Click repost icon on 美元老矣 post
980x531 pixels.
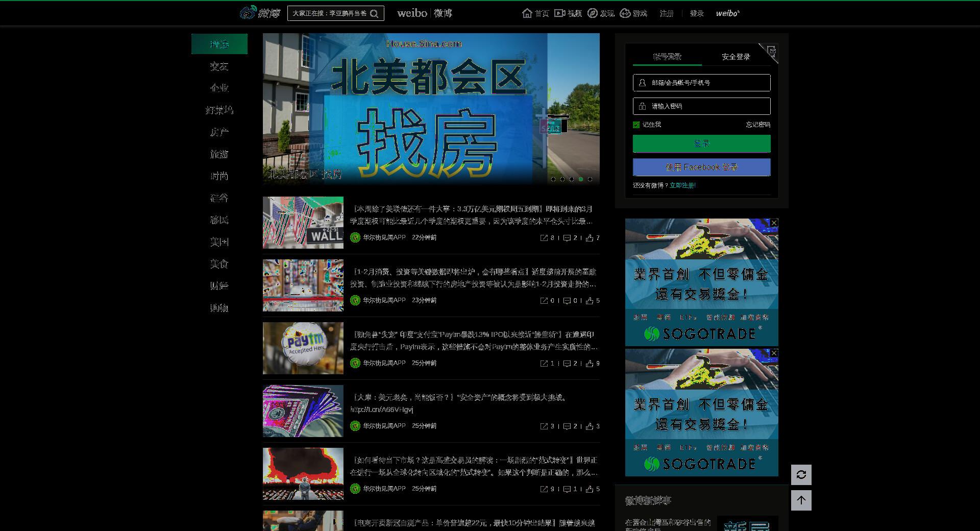(x=544, y=426)
